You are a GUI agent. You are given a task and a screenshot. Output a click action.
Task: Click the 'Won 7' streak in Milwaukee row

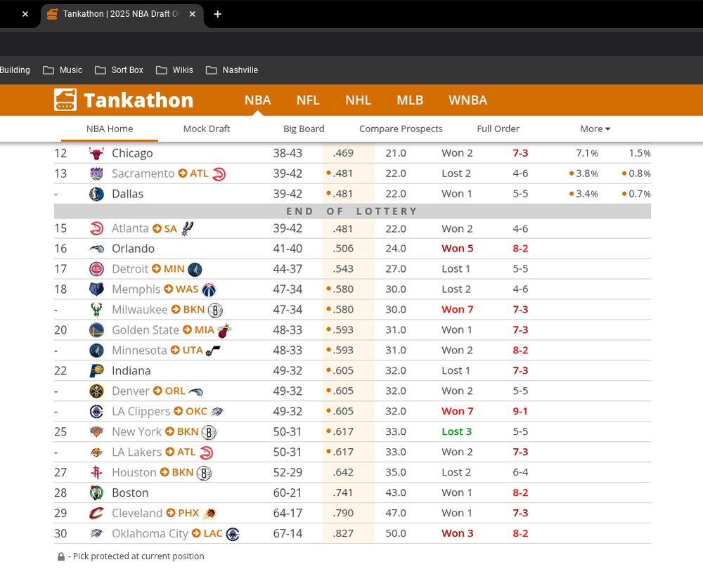(458, 310)
